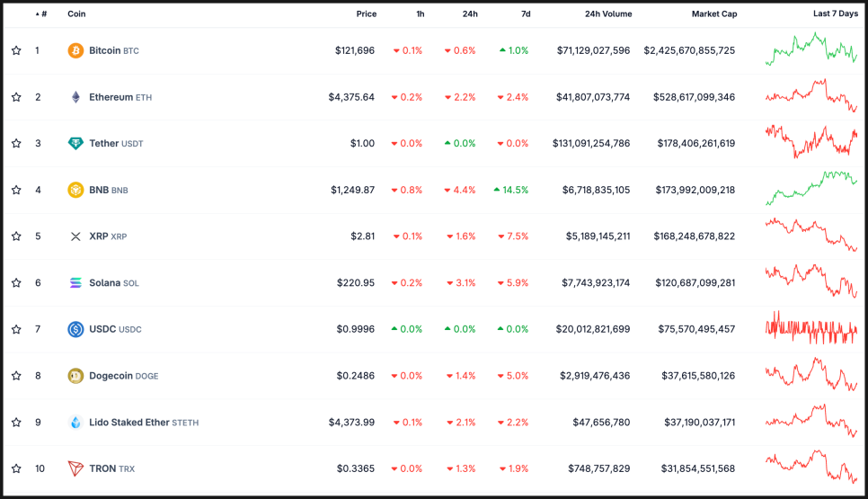Click the BNB coin icon
This screenshot has width=868, height=499.
coord(75,190)
